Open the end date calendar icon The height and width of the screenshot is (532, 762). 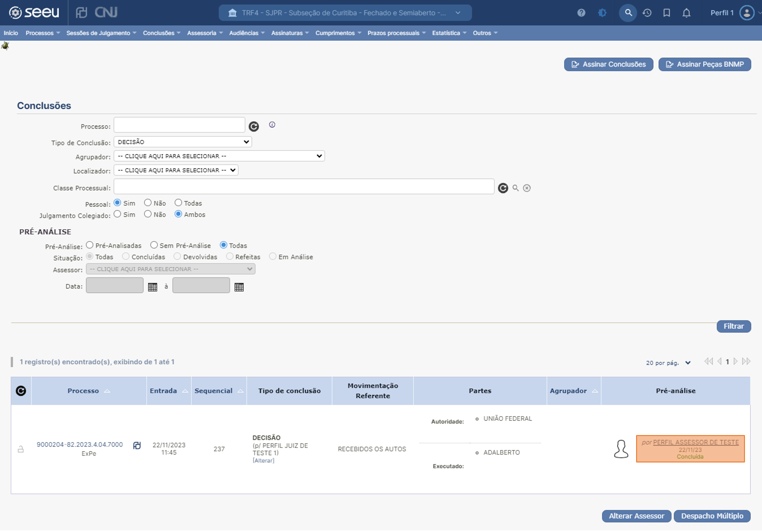[x=239, y=287]
